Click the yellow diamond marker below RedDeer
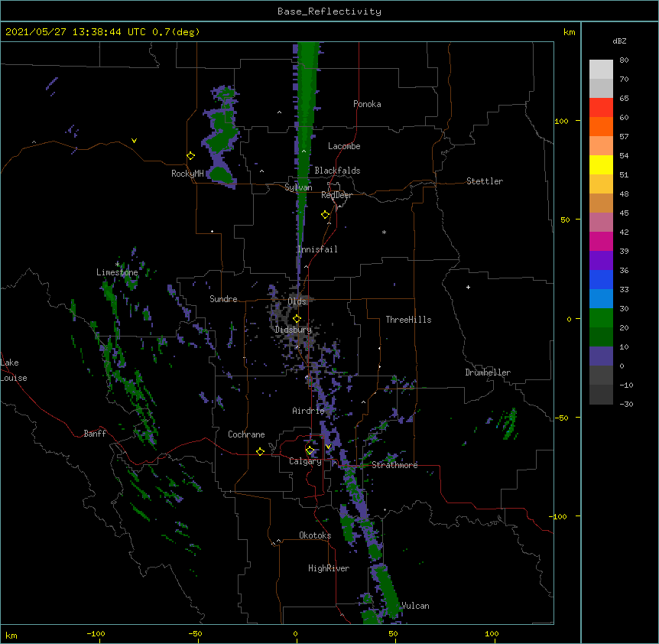This screenshot has width=659, height=644. (326, 215)
